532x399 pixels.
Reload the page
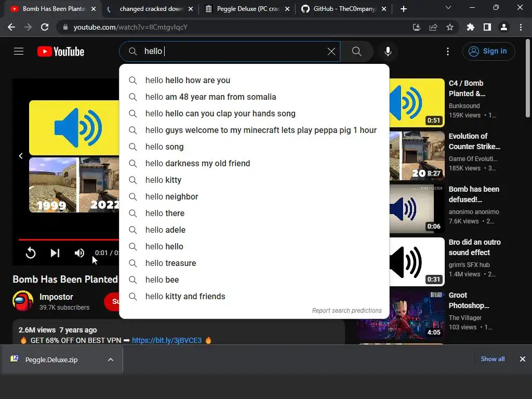click(x=45, y=27)
